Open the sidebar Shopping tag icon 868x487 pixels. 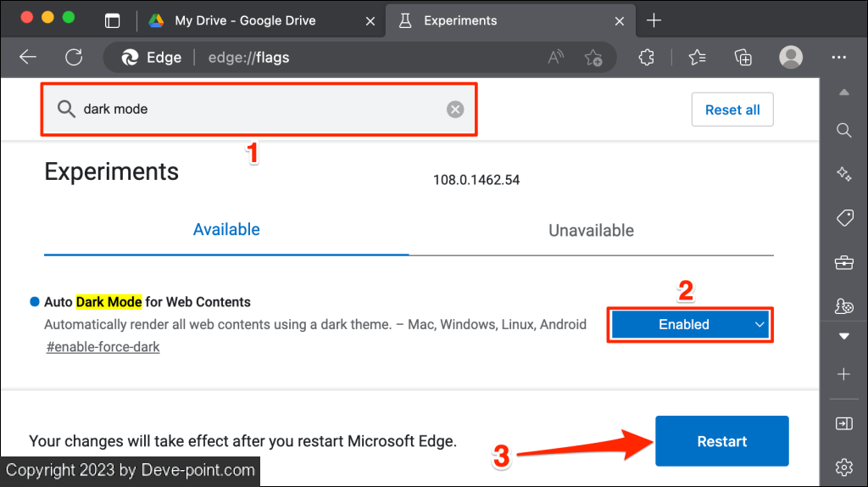844,218
